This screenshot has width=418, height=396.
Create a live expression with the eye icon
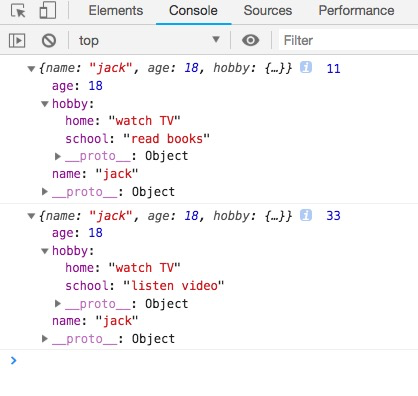coord(250,40)
